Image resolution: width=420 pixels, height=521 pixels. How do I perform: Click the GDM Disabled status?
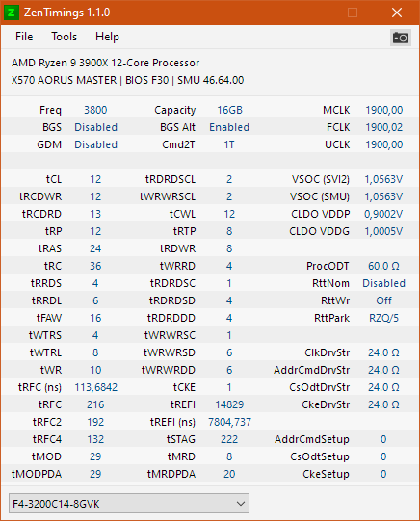tap(95, 144)
